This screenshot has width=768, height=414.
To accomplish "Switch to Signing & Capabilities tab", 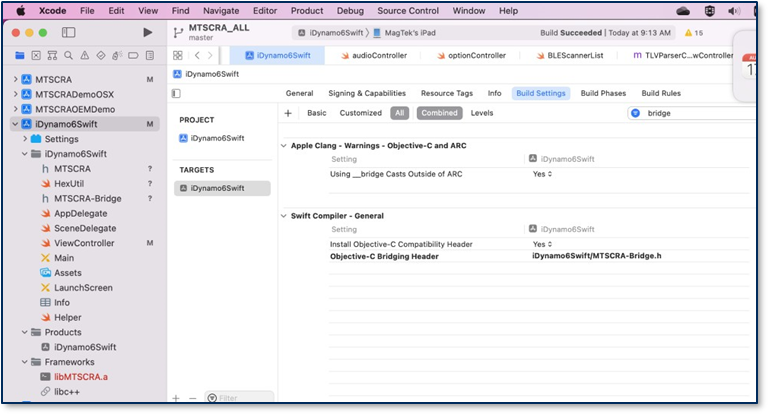I will pyautogui.click(x=367, y=93).
